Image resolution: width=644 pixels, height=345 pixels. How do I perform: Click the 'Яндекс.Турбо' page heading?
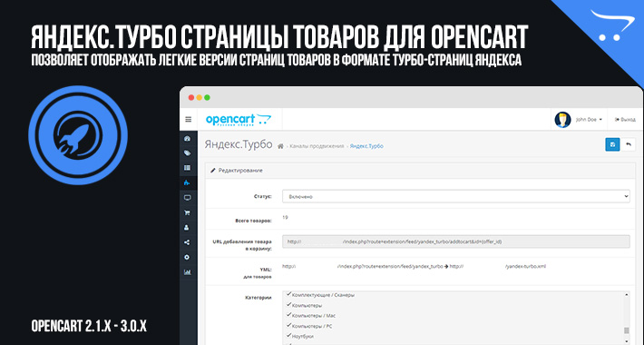pos(239,144)
